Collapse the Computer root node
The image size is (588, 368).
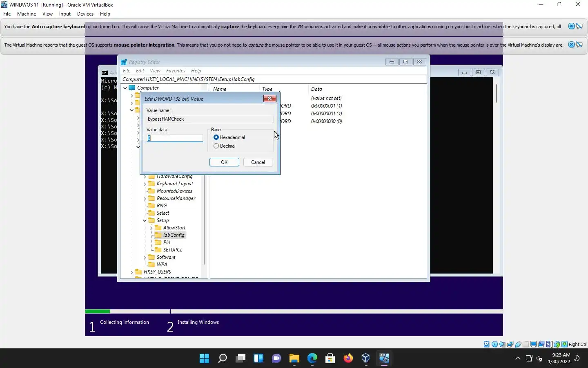coord(125,88)
